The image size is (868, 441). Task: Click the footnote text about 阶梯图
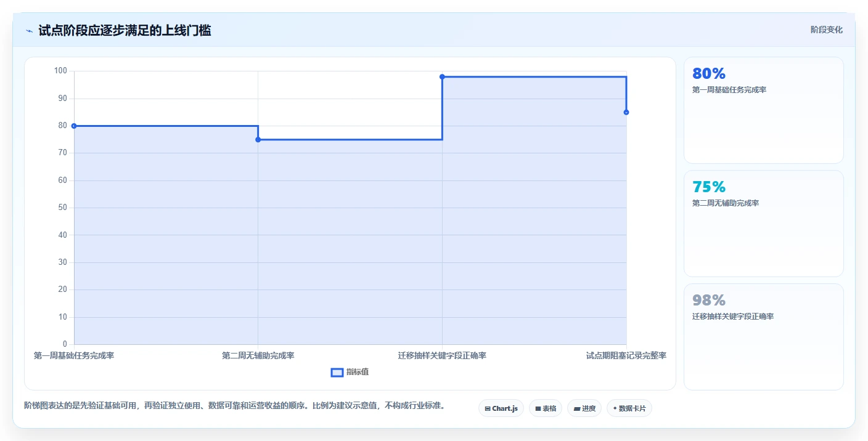click(234, 405)
